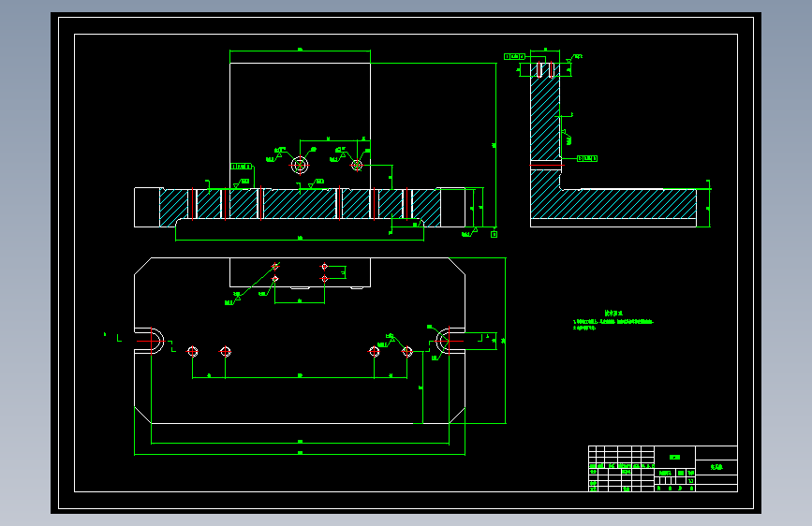
Task: Select feature control frame right of side section
Action: point(587,158)
